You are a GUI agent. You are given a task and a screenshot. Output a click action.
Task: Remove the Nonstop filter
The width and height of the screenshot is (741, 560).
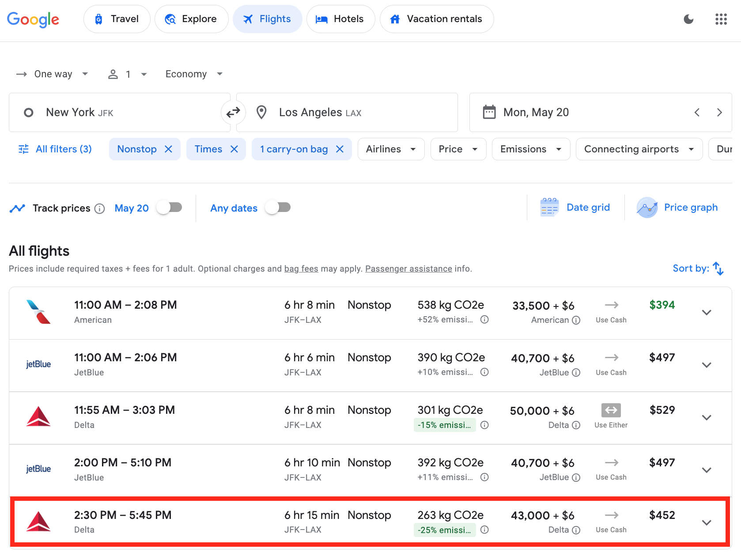pos(168,149)
